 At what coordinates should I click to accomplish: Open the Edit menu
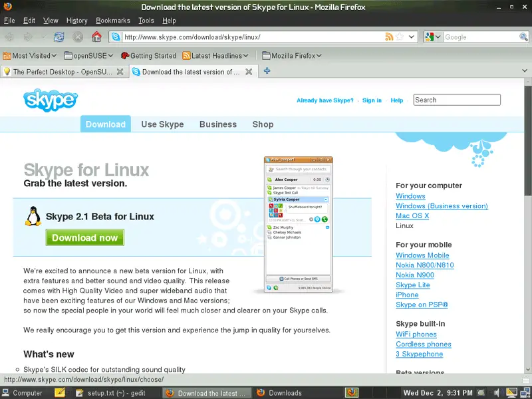(x=29, y=21)
